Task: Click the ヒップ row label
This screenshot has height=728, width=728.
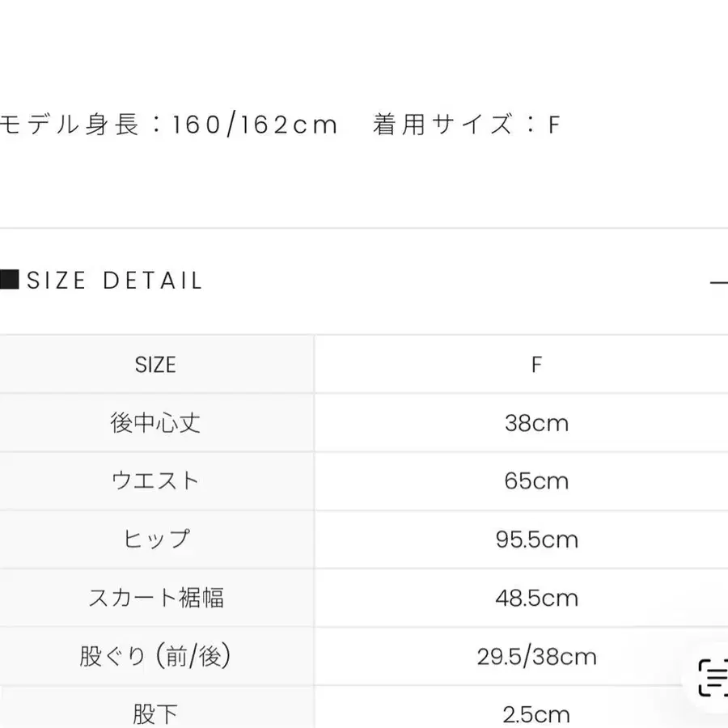Action: click(155, 540)
